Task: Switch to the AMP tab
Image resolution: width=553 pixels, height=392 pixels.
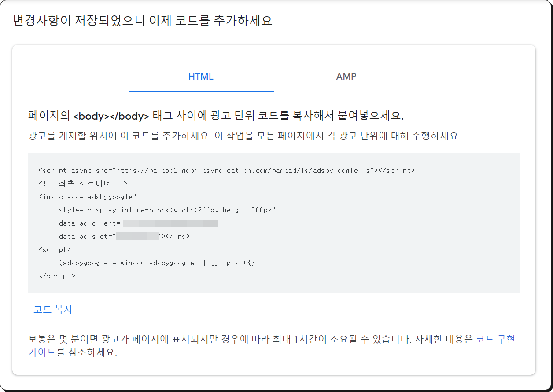Action: click(346, 77)
